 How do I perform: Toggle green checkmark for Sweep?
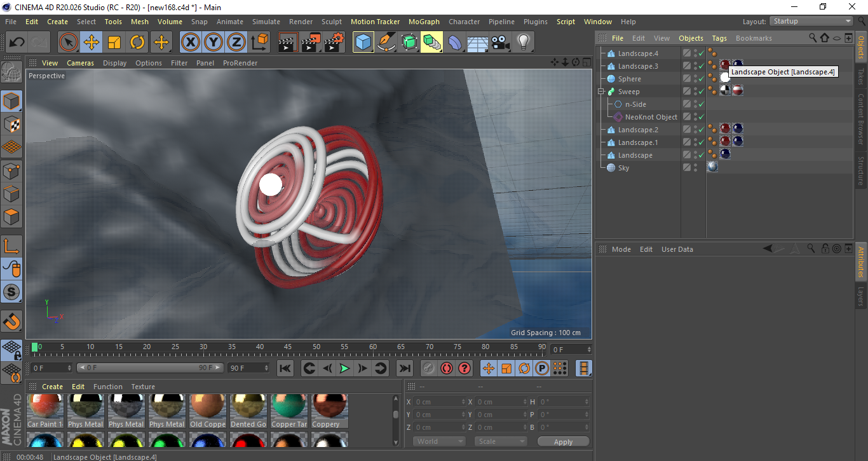pos(702,92)
